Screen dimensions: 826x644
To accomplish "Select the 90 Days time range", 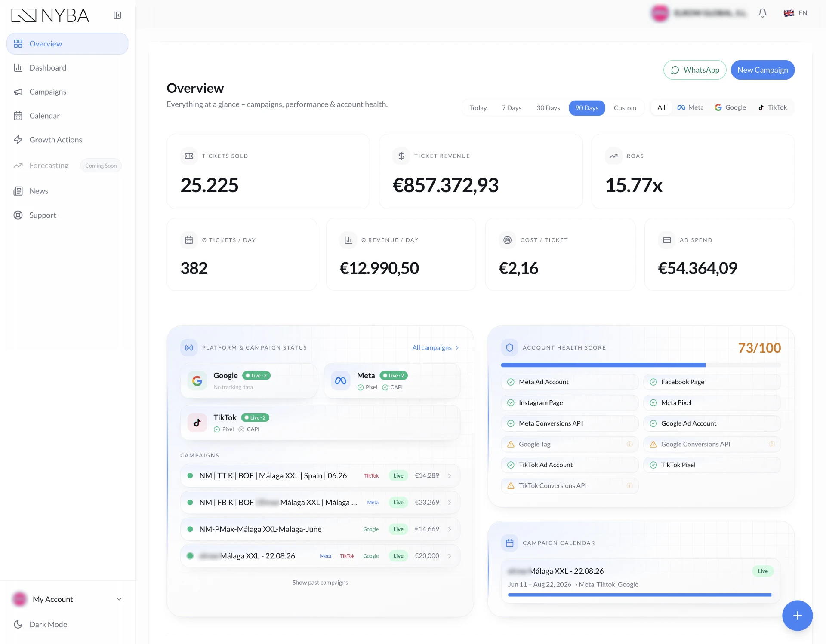I will tap(587, 108).
